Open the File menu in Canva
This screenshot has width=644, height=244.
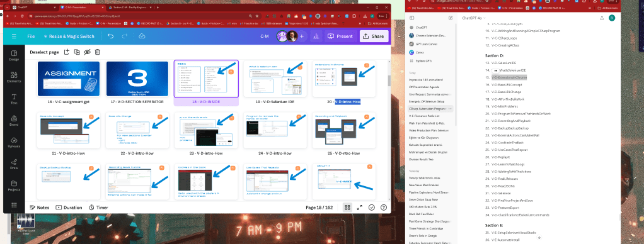tap(31, 36)
